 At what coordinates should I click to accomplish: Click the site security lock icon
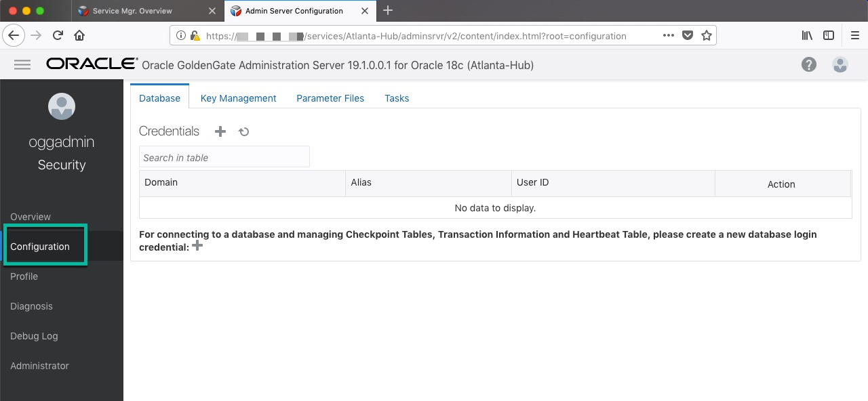[x=194, y=35]
